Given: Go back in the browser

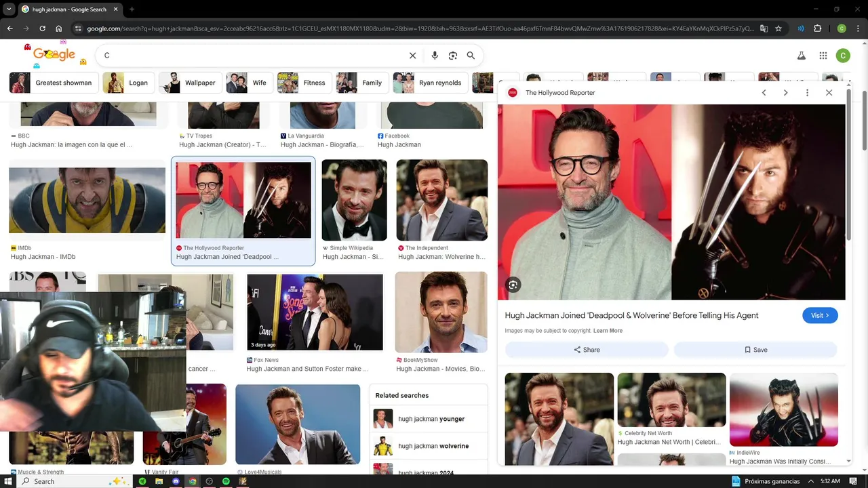Looking at the screenshot, I should pos(9,28).
